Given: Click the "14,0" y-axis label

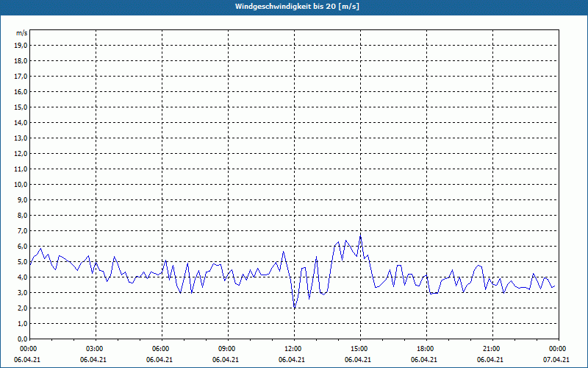Looking at the screenshot, I should 21,122.
